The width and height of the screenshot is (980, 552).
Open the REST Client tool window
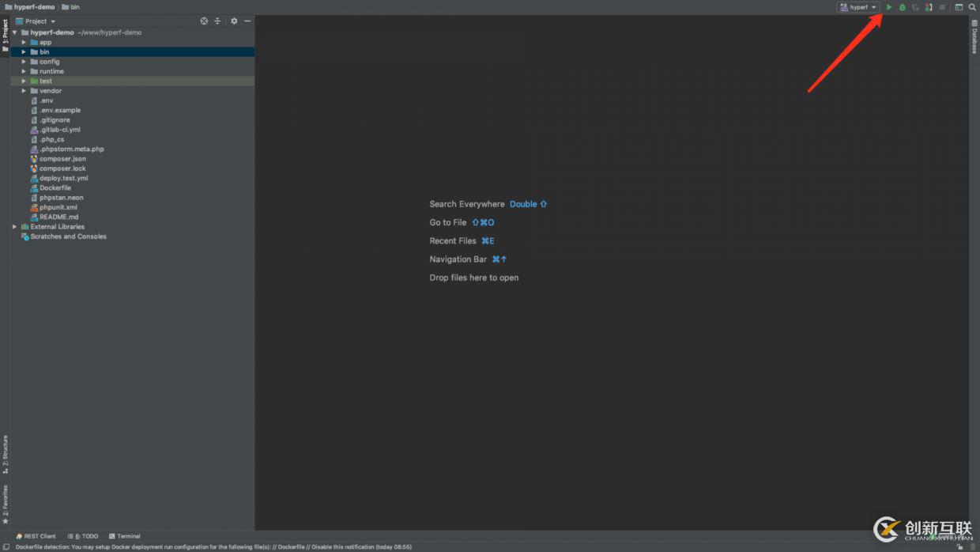point(36,536)
